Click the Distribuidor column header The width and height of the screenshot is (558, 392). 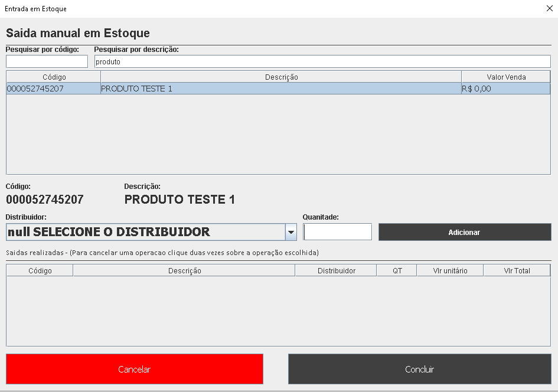336,271
